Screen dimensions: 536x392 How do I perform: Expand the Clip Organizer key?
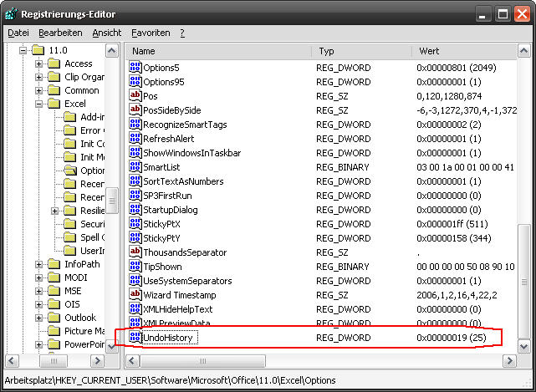(x=38, y=77)
